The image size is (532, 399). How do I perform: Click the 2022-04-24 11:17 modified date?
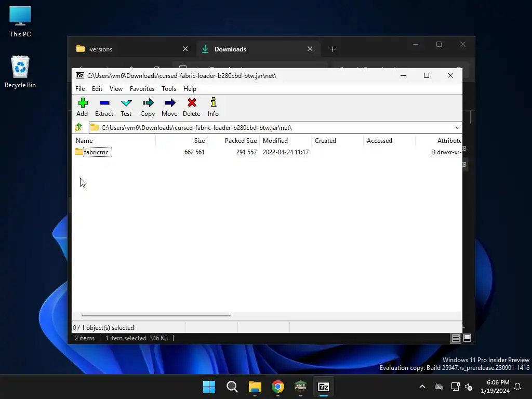[286, 152]
